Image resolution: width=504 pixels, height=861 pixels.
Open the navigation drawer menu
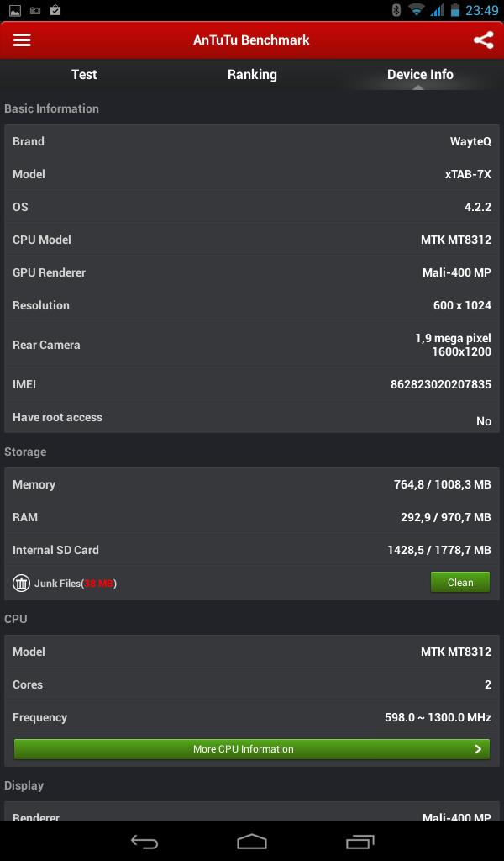22,40
